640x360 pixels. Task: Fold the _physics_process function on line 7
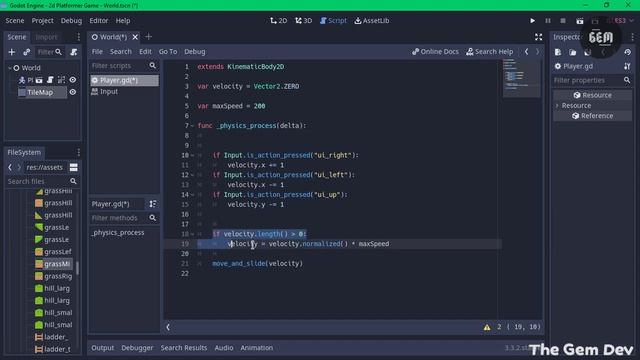click(x=192, y=126)
